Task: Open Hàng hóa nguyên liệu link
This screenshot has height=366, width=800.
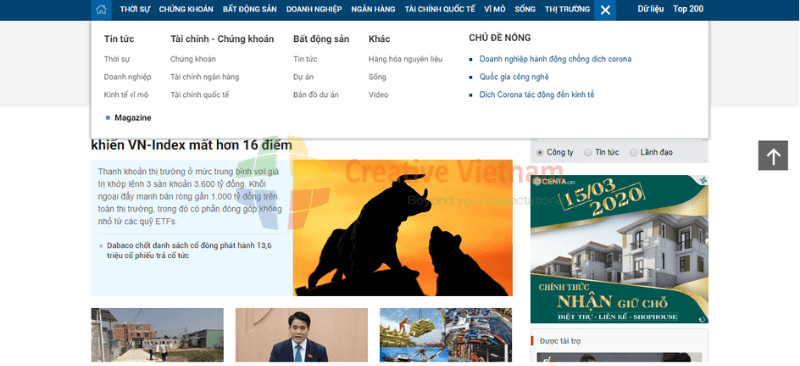Action: [x=406, y=59]
